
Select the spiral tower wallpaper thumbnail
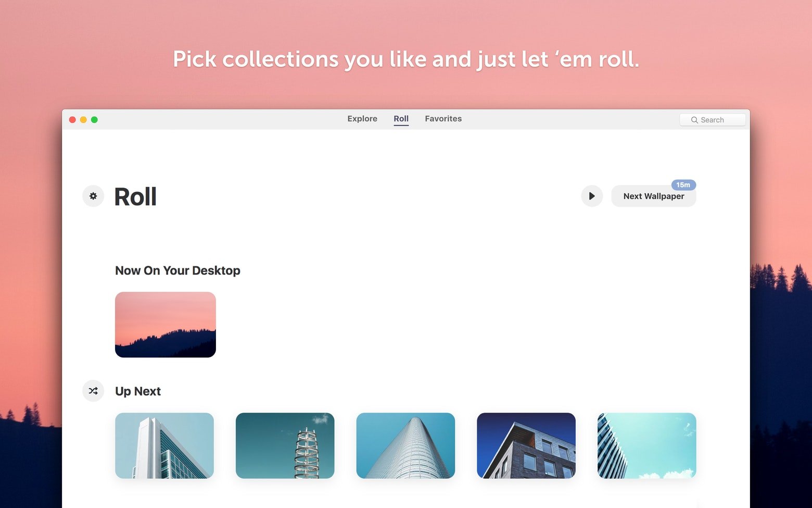pos(285,445)
